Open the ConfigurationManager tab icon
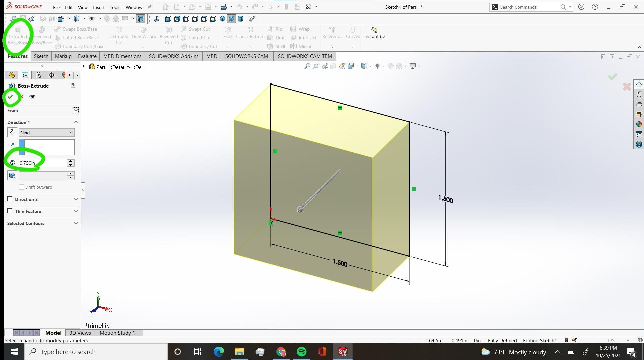The width and height of the screenshot is (644, 360). pos(38,75)
